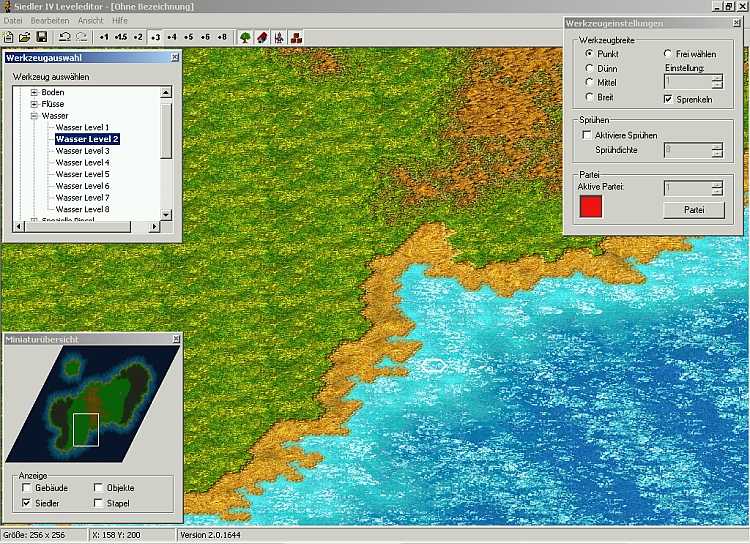This screenshot has height=544, width=750.
Task: Expand the Flüsse tree node
Action: point(34,104)
